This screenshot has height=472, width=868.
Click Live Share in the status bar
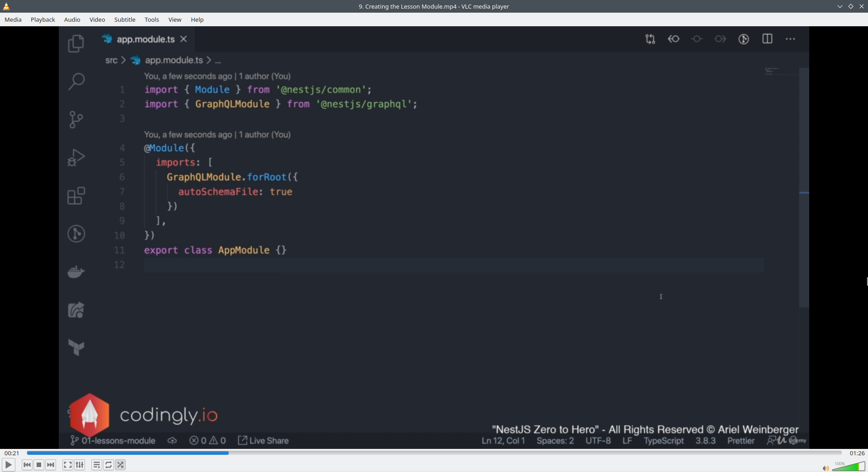[x=263, y=440]
